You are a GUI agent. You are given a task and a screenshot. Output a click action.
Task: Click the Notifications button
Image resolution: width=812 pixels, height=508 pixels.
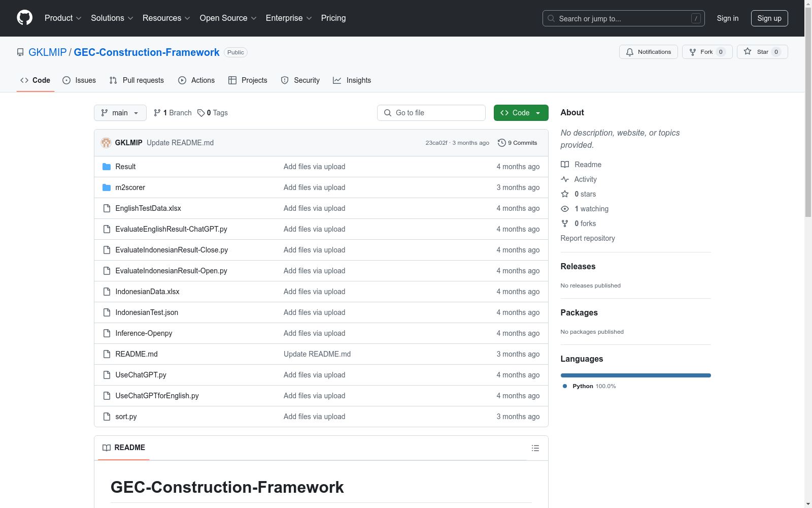click(648, 52)
